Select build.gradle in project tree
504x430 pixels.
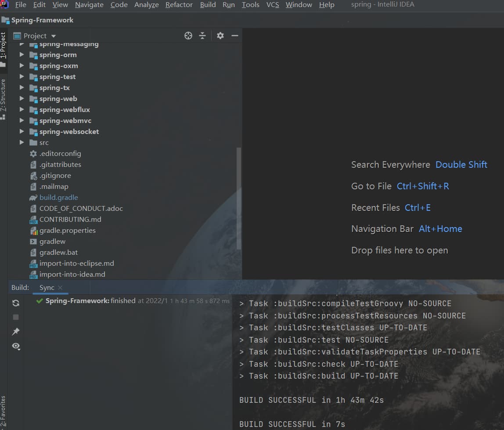[x=58, y=198]
